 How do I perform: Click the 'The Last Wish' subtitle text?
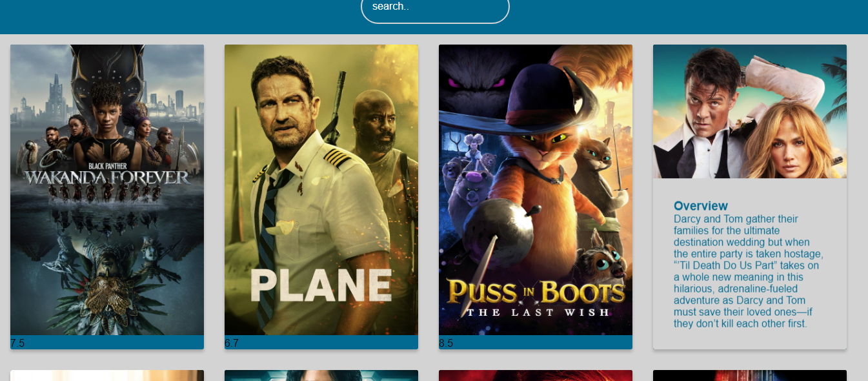pos(538,313)
